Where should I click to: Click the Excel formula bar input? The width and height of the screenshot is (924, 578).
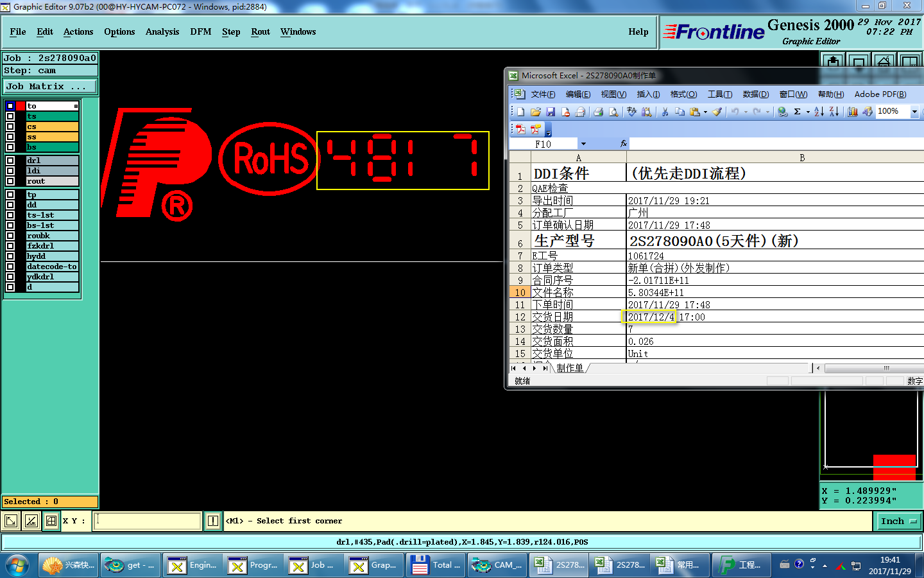(776, 144)
